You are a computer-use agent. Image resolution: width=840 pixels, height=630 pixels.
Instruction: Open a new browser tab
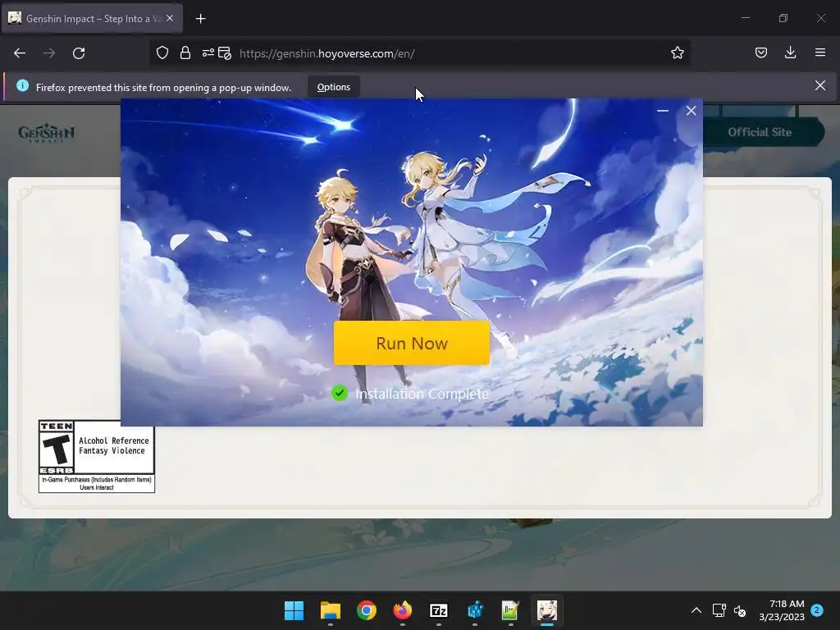pyautogui.click(x=200, y=19)
